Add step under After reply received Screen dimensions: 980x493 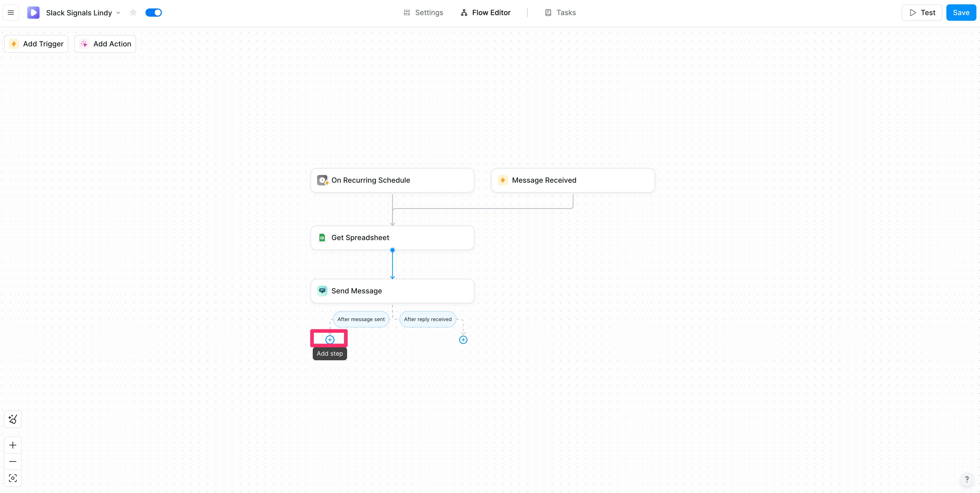(463, 340)
